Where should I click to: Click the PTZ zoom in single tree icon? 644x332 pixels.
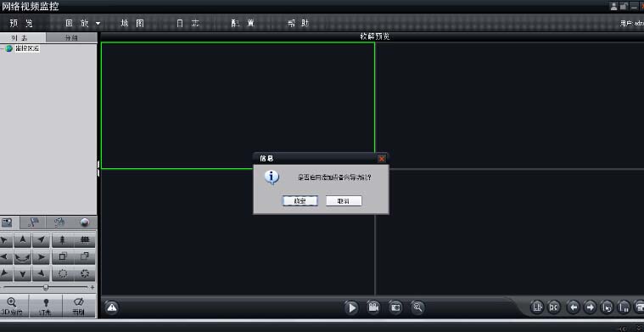click(63, 240)
